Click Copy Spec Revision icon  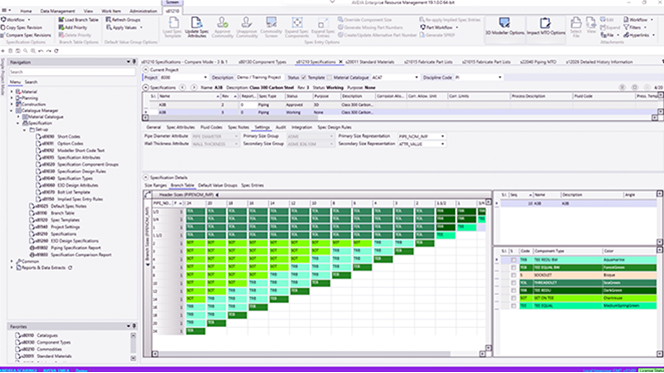22,27
